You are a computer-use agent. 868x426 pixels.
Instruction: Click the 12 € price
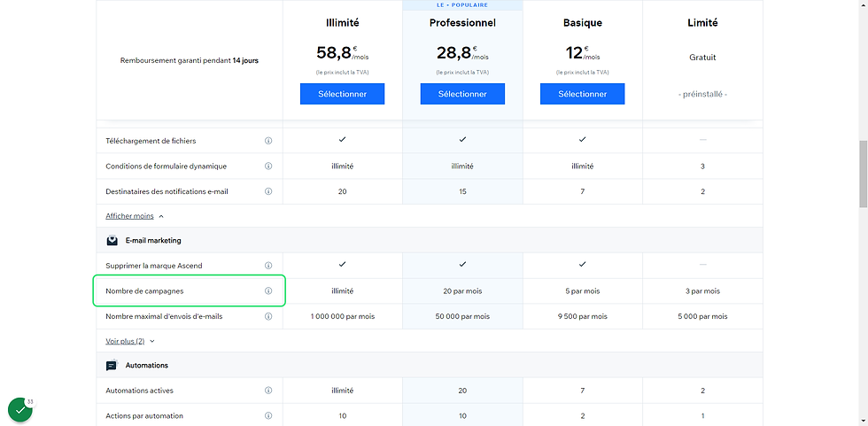[x=583, y=52]
